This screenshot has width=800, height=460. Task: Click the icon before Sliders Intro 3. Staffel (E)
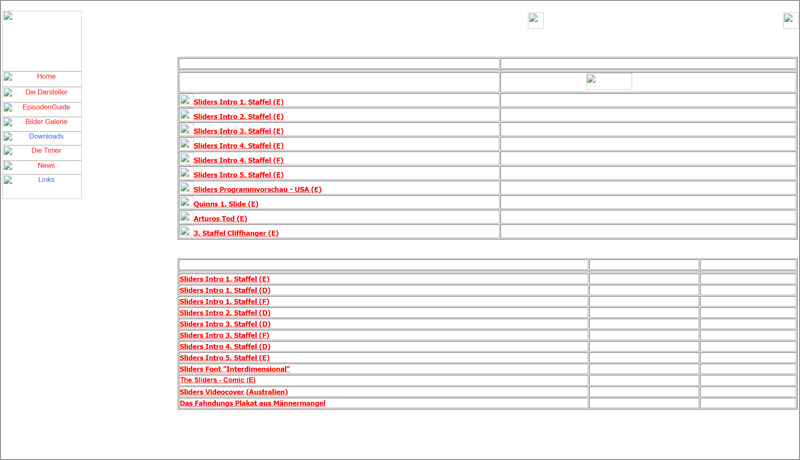click(185, 130)
